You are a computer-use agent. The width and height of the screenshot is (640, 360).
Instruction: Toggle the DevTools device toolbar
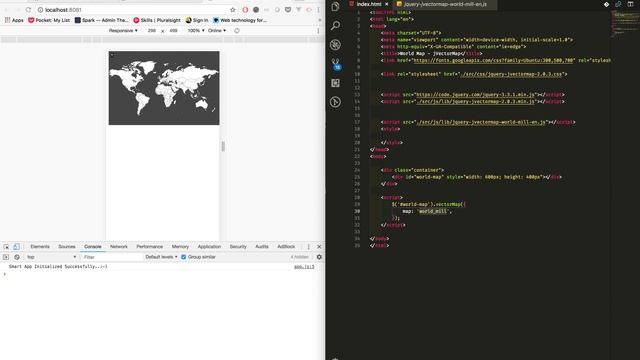pos(16,247)
